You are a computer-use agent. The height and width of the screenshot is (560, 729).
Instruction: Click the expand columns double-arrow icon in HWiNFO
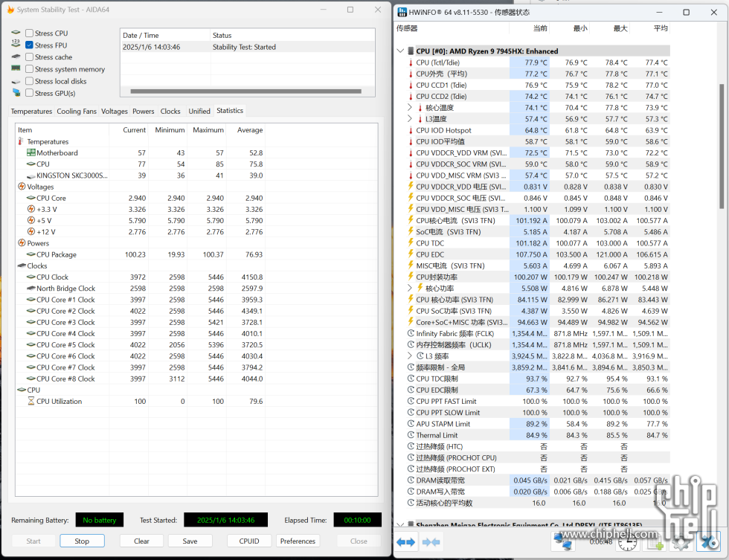[x=406, y=542]
